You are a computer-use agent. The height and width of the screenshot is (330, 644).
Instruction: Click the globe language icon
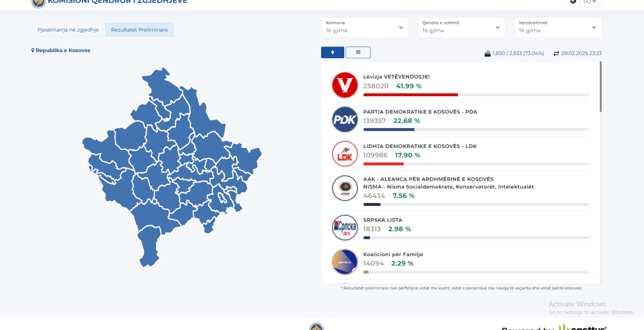tap(573, 2)
